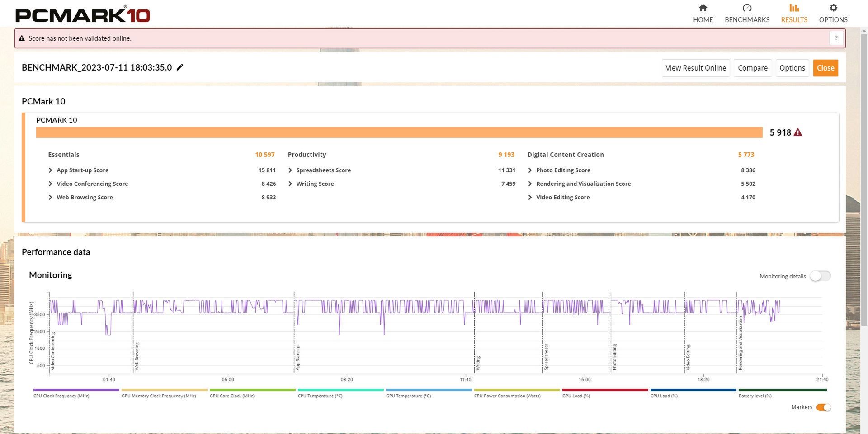Click the App Start-up marker in chart
Screen dimensions: 868x434
tap(298, 358)
